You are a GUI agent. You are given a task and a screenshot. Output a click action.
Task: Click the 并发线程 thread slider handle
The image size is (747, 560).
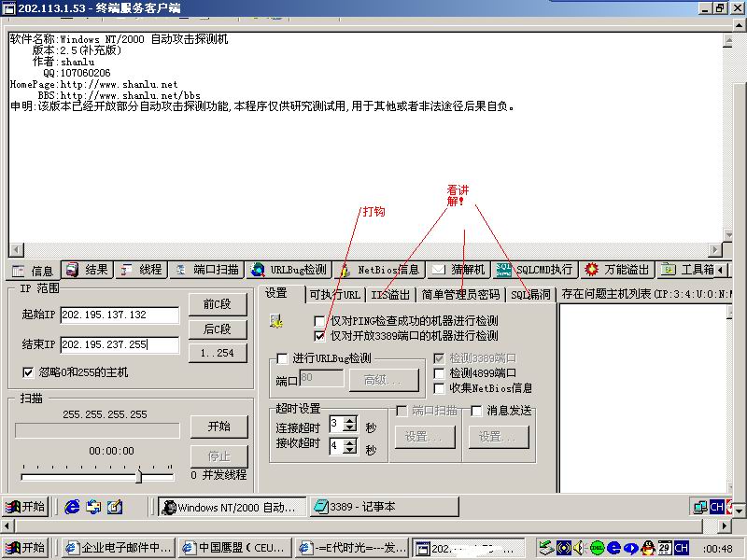[138, 476]
